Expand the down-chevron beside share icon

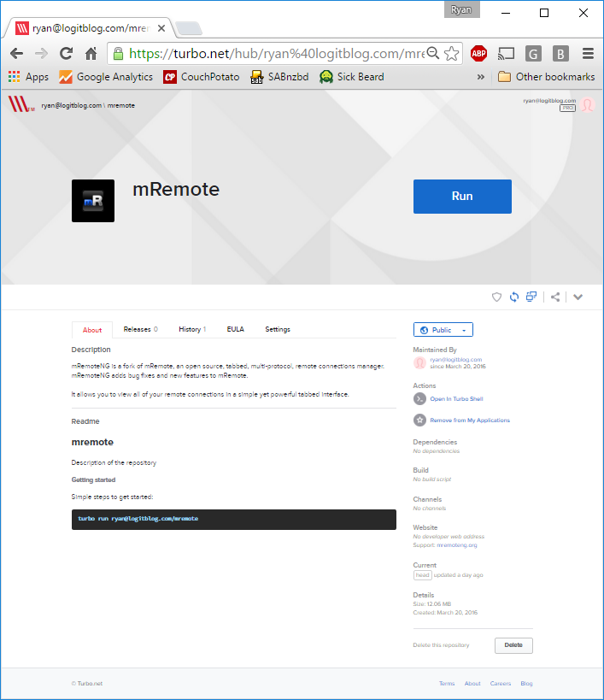pyautogui.click(x=578, y=297)
